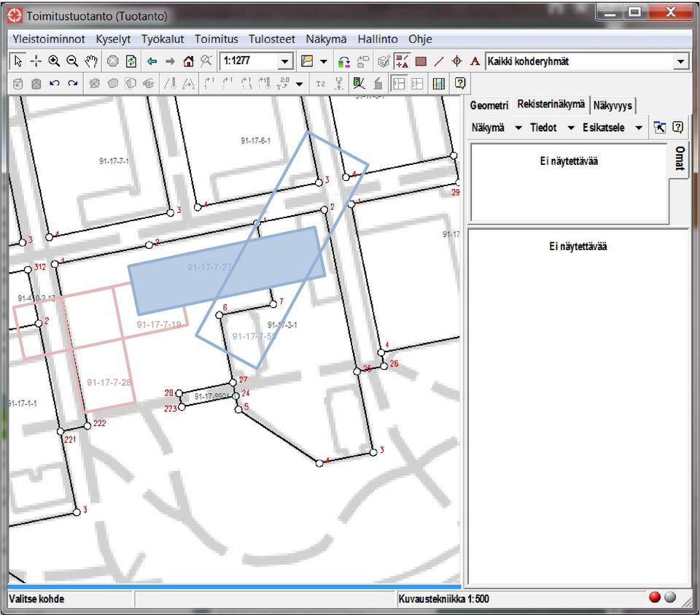Open the map scale 1:1277 dropdown
Screen dimensions: 700x615
285,61
